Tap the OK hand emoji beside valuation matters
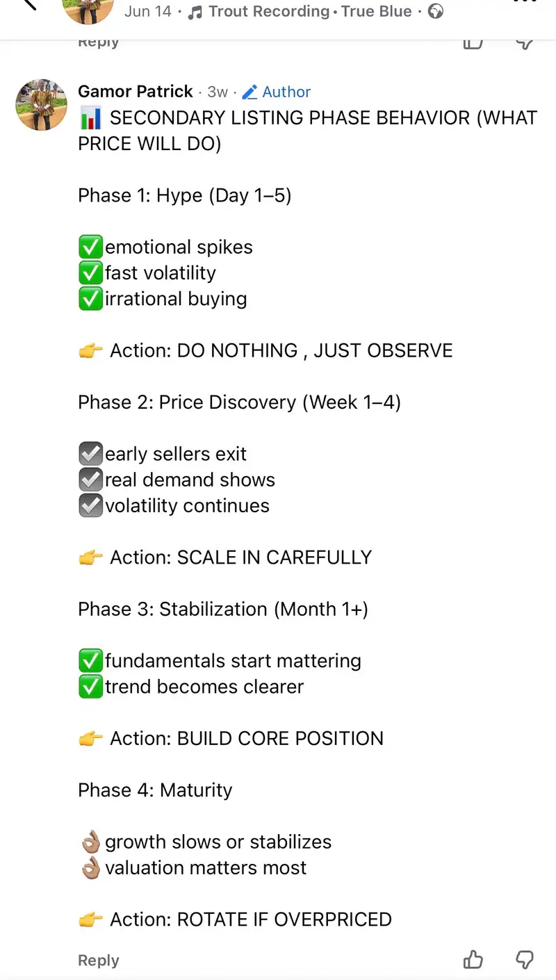 (x=90, y=867)
